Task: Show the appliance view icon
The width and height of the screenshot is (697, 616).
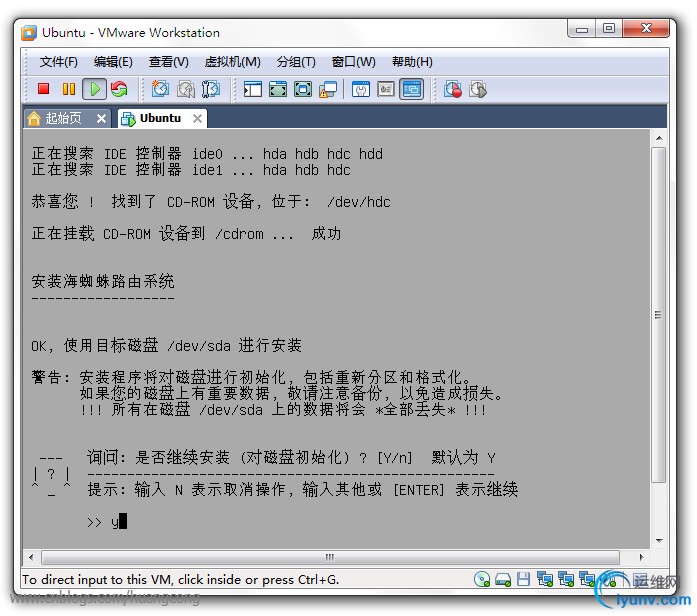Action: [x=386, y=89]
